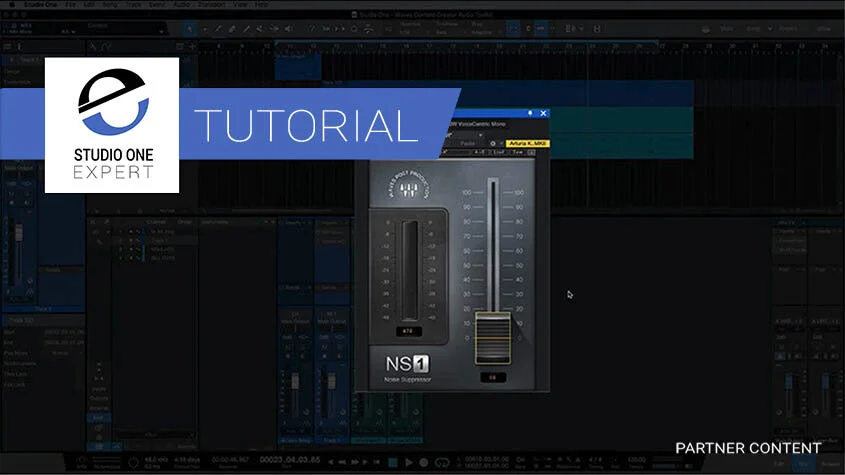Screen dimensions: 845x475
Task: Select the Arrow tool in toolbar
Action: 189,29
